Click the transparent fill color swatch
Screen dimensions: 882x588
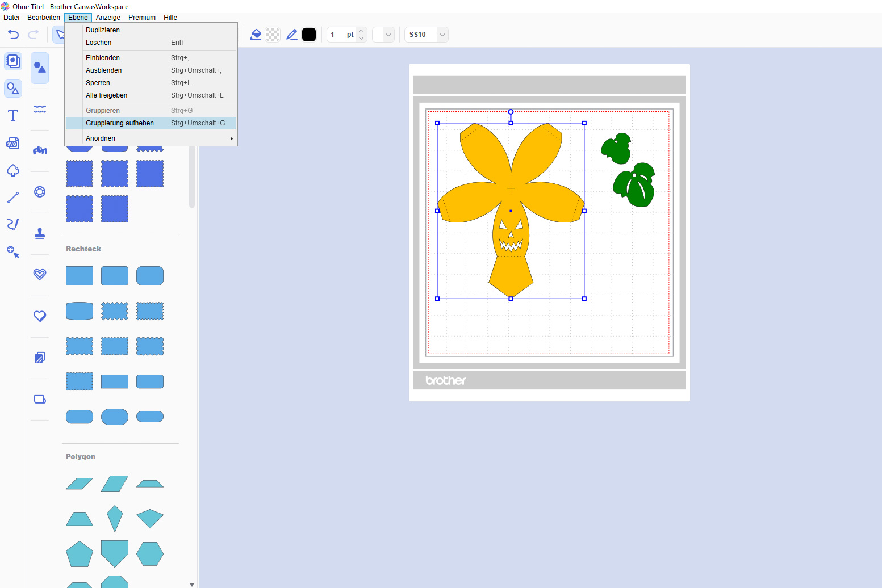[273, 35]
